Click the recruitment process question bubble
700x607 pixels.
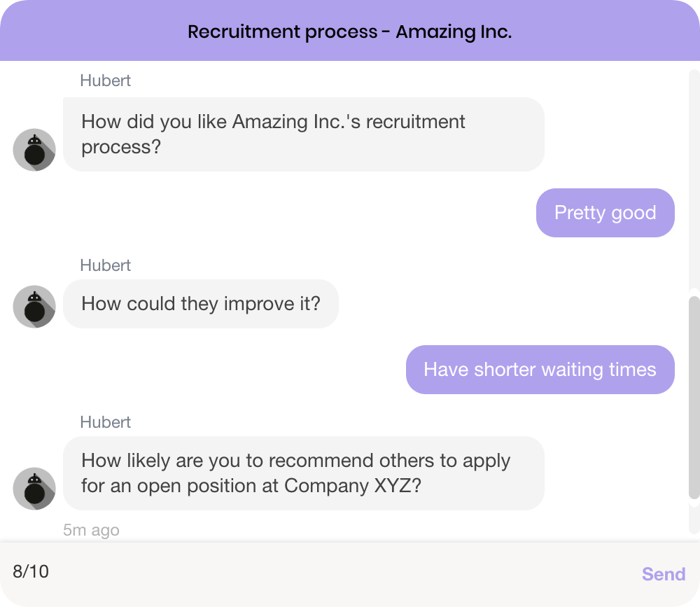303,134
